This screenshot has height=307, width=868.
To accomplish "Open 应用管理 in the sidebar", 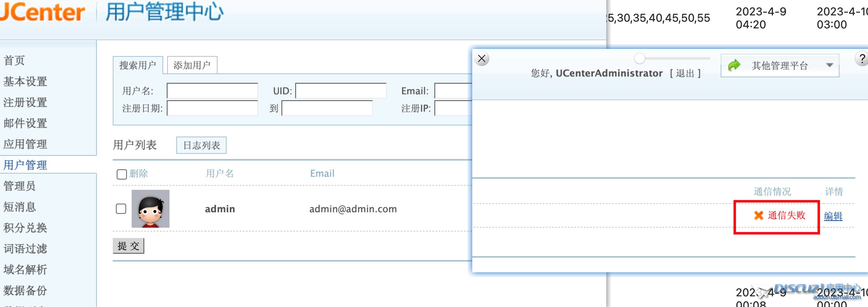I will [x=25, y=144].
